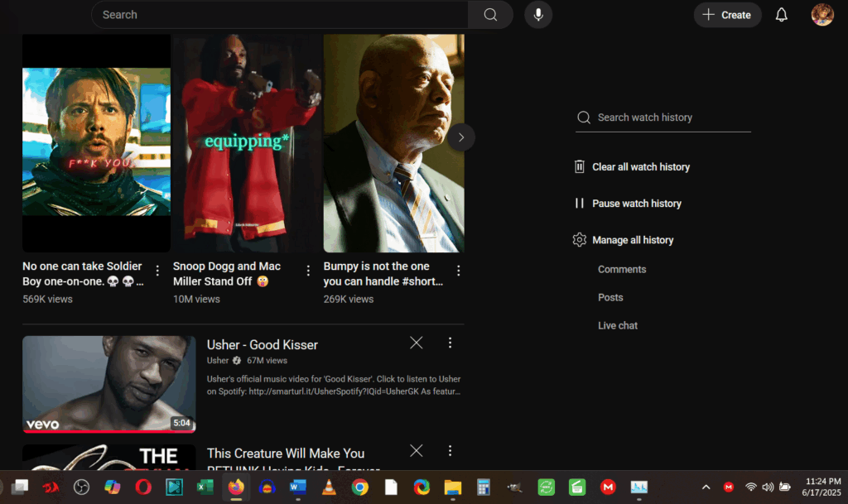
Task: Show next shorts with the arrow button
Action: tap(461, 137)
